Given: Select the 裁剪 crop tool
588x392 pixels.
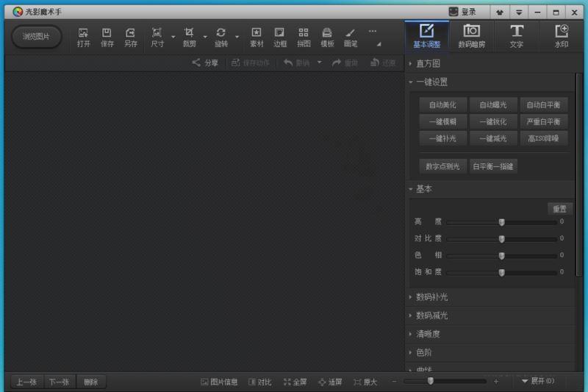Looking at the screenshot, I should click(x=189, y=37).
